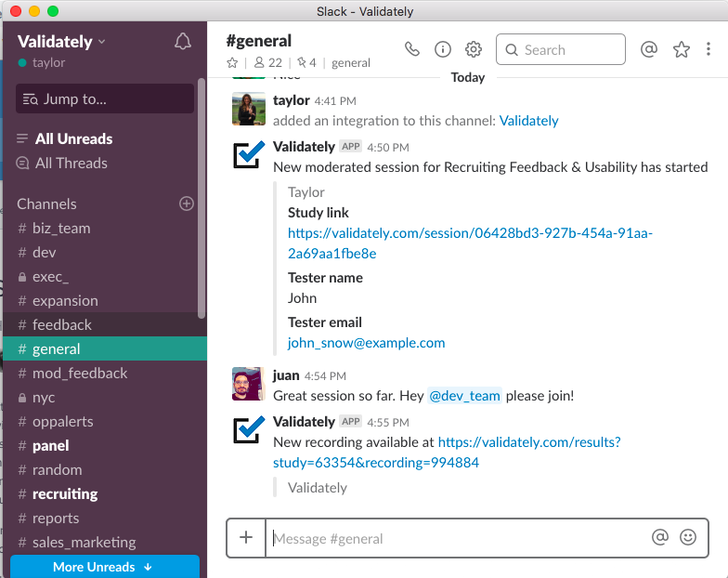Viewport: 728px width, 578px height.
Task: Click the sidebar channel list scrollbar
Action: (x=201, y=199)
